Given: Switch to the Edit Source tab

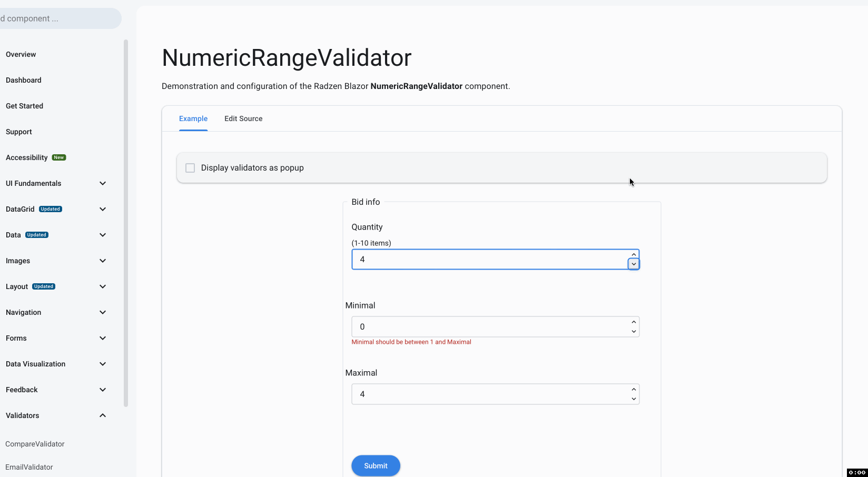Looking at the screenshot, I should click(x=243, y=119).
